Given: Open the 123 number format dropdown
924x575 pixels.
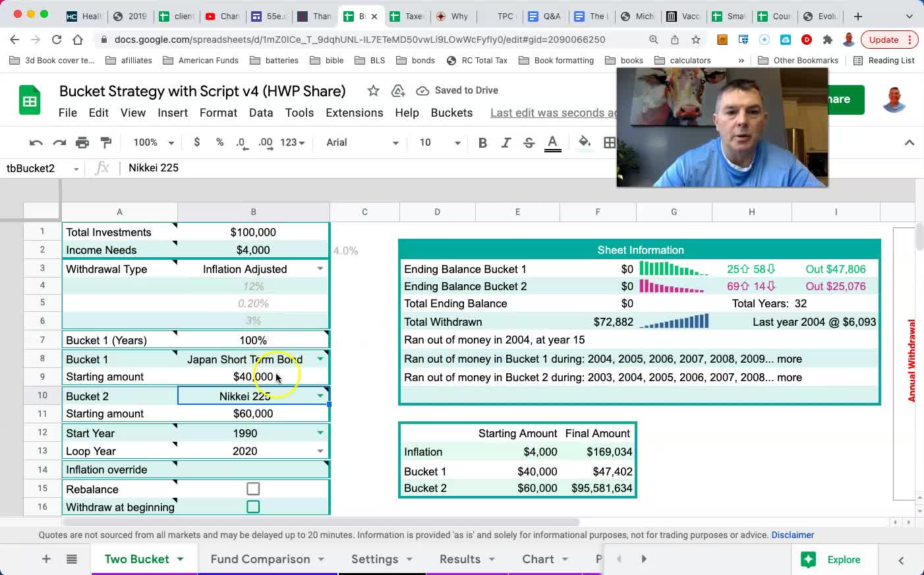Looking at the screenshot, I should 293,142.
